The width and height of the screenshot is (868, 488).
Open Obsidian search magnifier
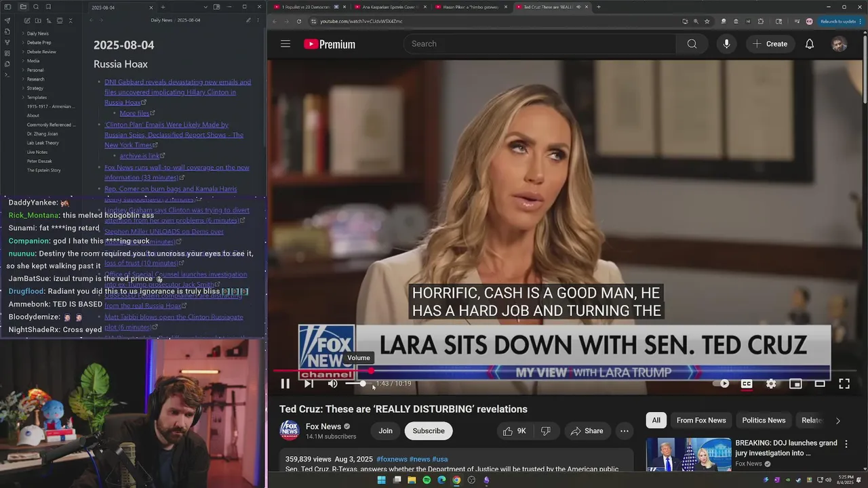[x=36, y=7]
